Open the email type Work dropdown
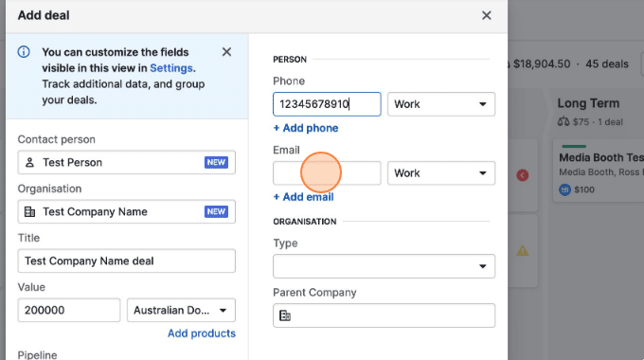 tap(441, 173)
